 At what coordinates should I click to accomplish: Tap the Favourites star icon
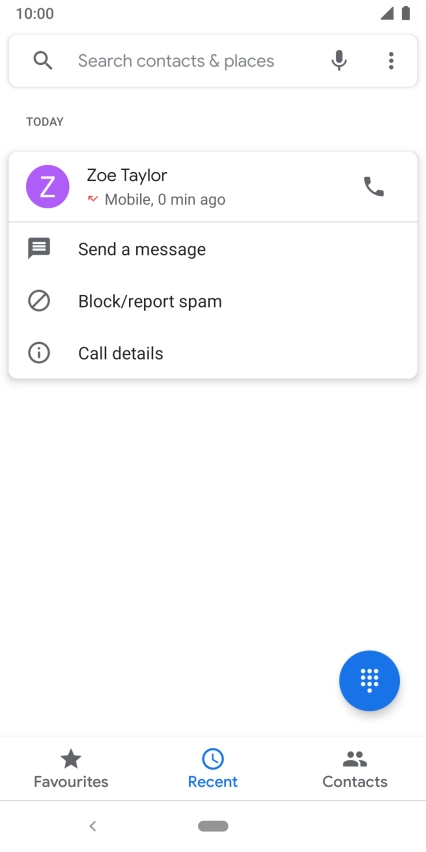pos(71,759)
